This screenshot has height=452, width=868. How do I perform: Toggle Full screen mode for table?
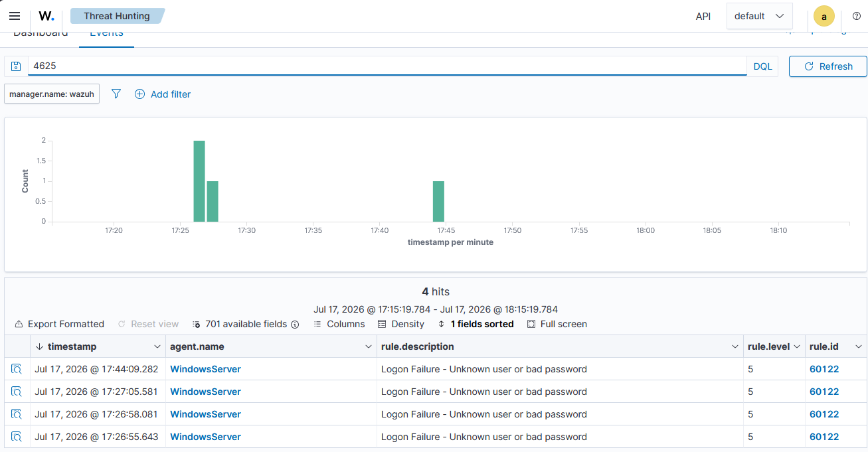click(x=557, y=324)
